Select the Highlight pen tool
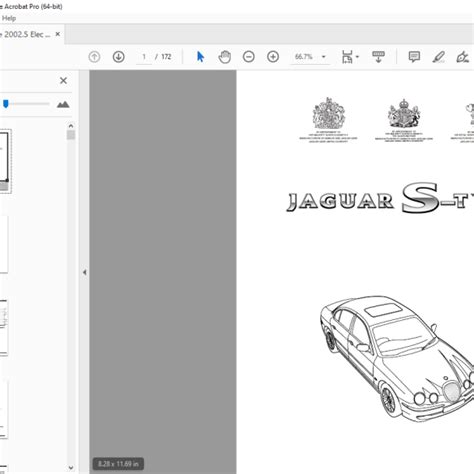The image size is (474, 474). [x=438, y=57]
